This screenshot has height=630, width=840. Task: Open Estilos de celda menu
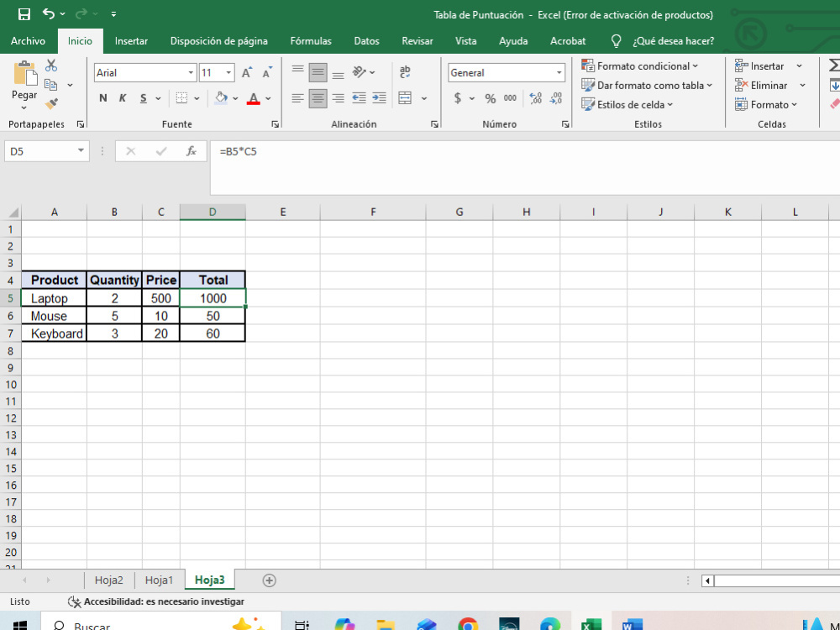[627, 104]
